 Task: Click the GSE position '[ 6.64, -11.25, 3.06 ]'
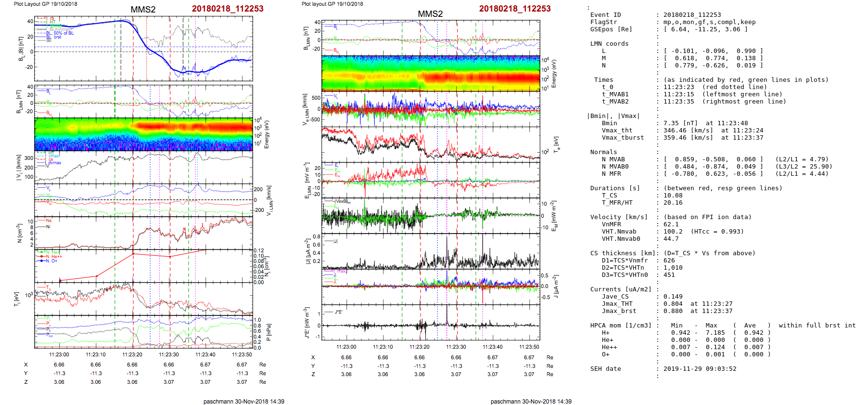coord(706,29)
